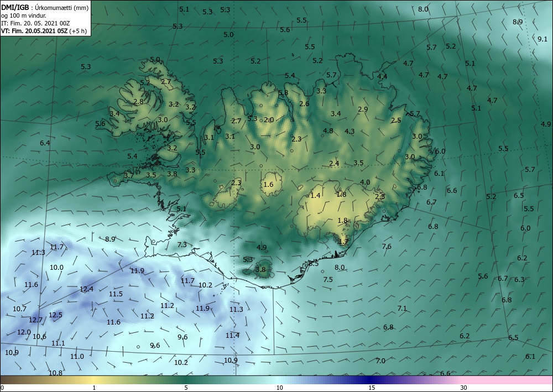Click the 12.7 precipitable water value
The width and height of the screenshot is (553, 392).
35,320
